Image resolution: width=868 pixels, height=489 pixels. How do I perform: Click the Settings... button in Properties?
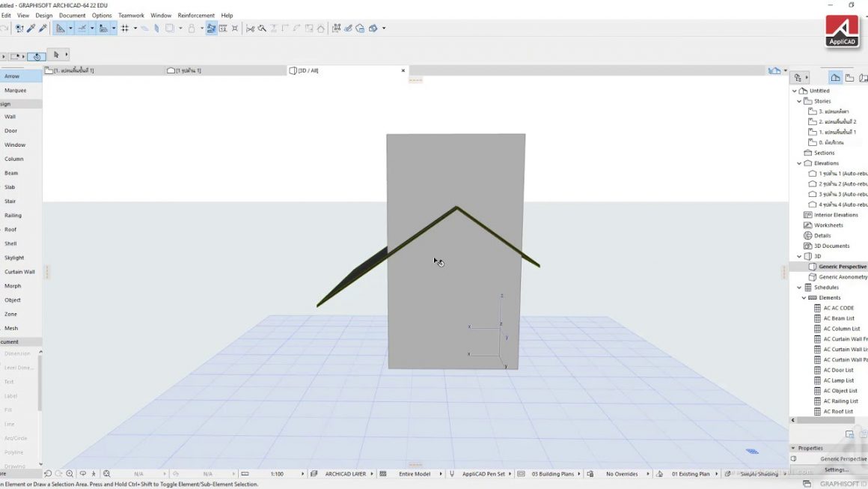point(837,470)
